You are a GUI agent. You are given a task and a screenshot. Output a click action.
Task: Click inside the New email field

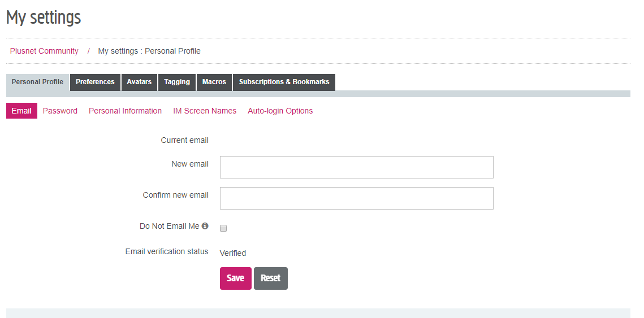pos(356,167)
